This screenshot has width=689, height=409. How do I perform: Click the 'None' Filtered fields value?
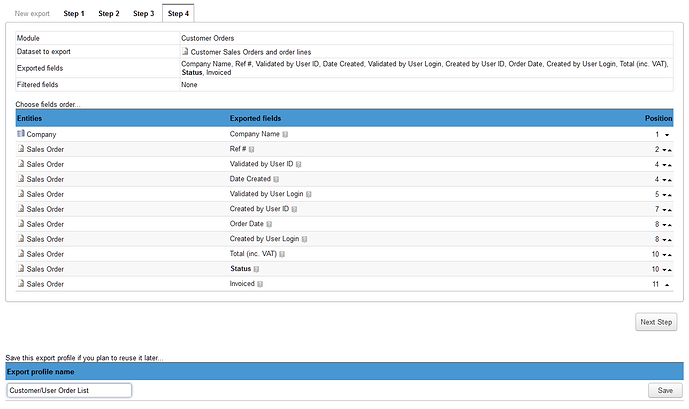tap(189, 85)
